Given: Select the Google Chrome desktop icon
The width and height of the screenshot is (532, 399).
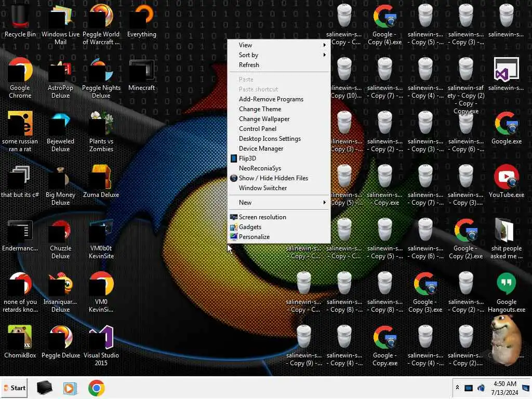Looking at the screenshot, I should pyautogui.click(x=20, y=78).
